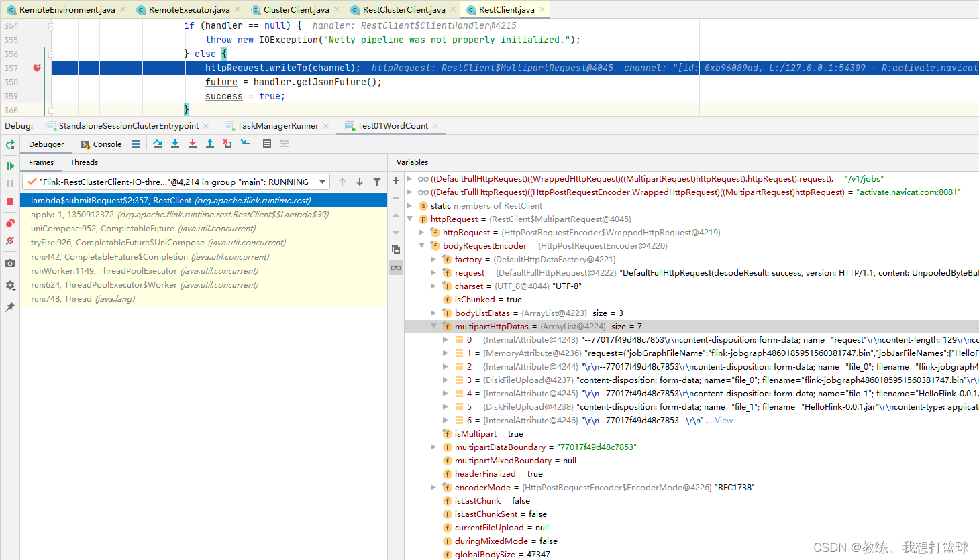This screenshot has height=560, width=979.
Task: Take a thread dump with the camera icon
Action: pyautogui.click(x=10, y=263)
